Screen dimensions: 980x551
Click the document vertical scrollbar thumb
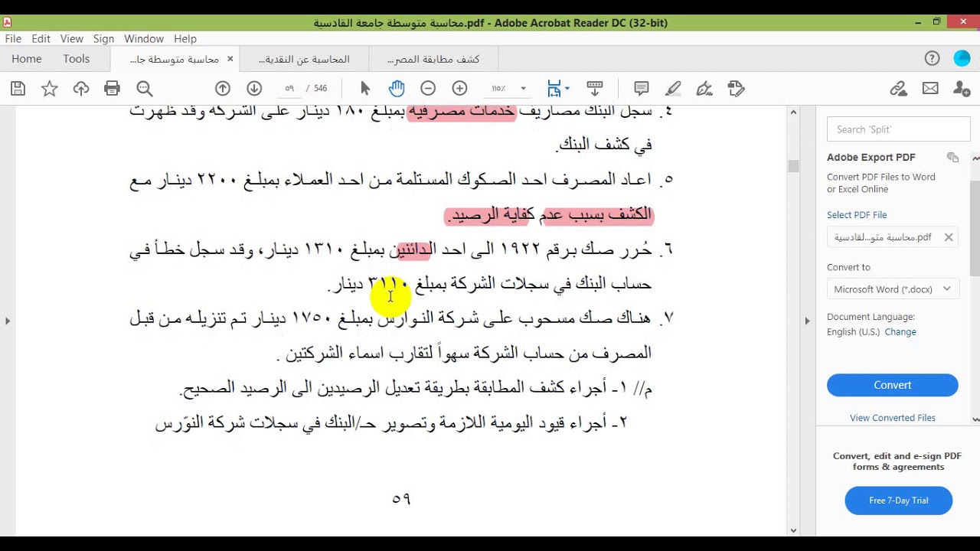[793, 166]
